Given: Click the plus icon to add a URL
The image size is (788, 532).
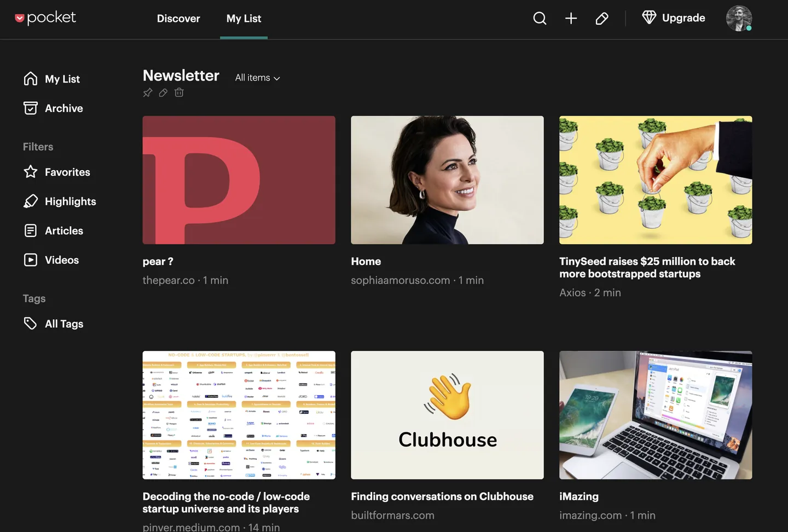Looking at the screenshot, I should pos(571,18).
